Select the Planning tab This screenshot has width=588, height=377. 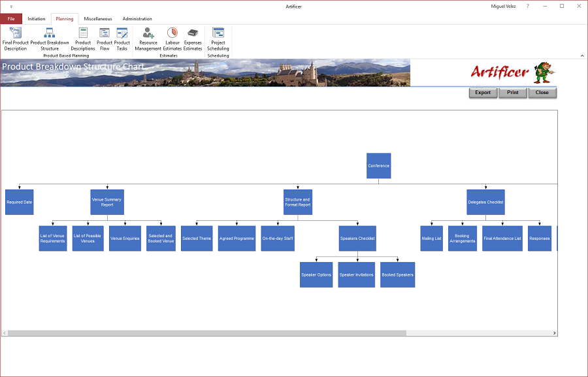[x=65, y=19]
